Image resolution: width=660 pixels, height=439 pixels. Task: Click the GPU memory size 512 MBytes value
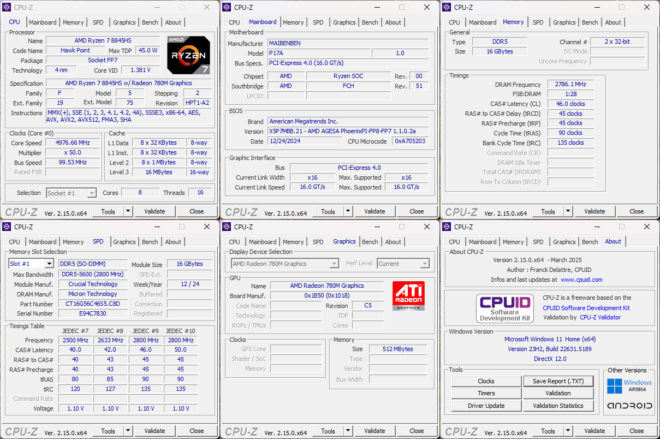click(398, 349)
